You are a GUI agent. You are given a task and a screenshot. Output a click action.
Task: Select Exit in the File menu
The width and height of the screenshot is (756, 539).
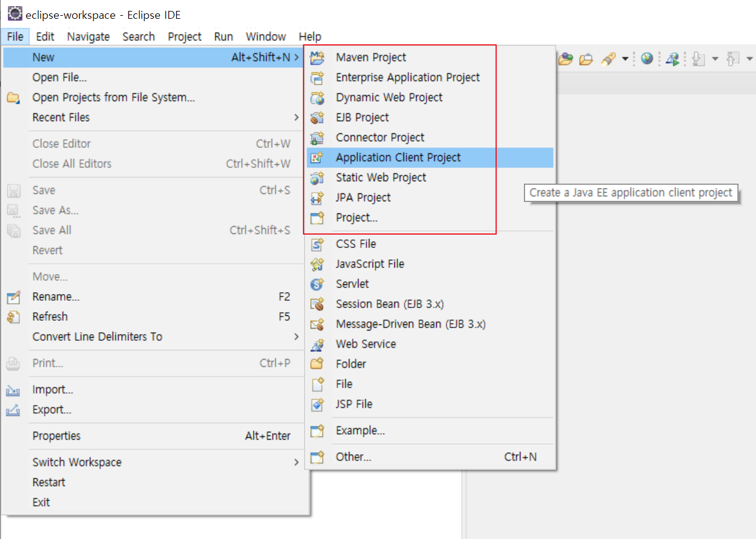click(x=157, y=503)
